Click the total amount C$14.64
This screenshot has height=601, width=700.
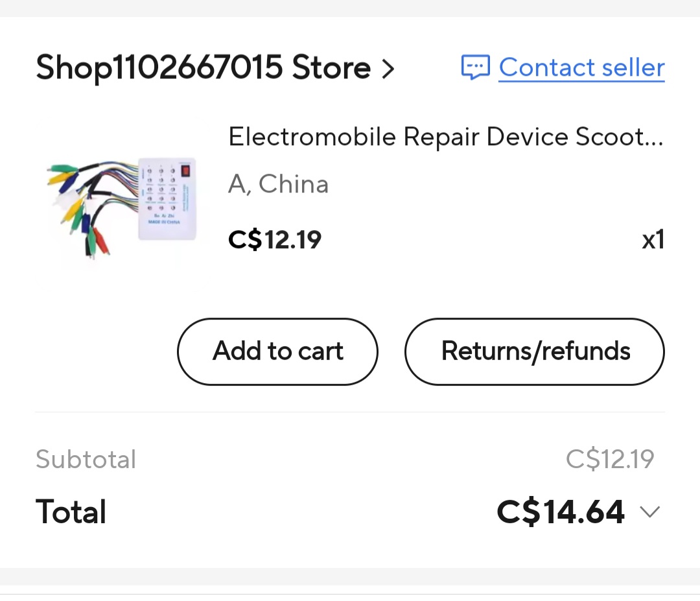tap(561, 512)
